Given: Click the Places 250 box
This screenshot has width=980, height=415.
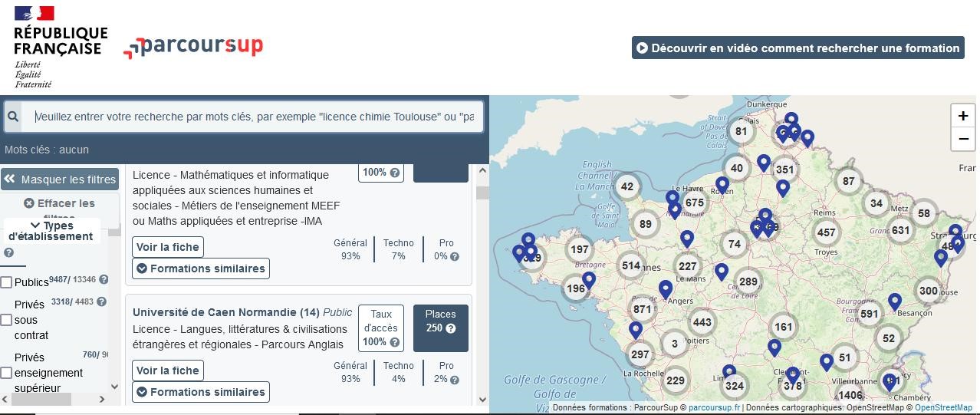Looking at the screenshot, I should 441,328.
